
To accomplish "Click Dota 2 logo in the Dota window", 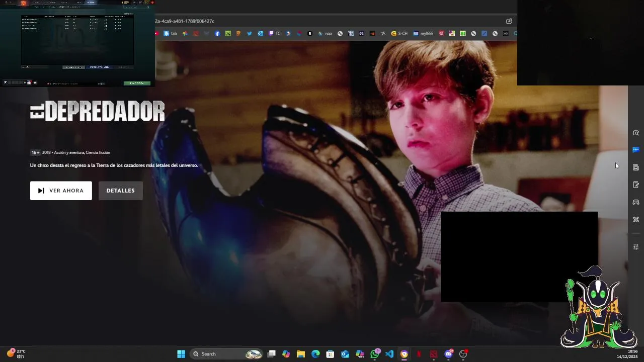I will pos(23,3).
